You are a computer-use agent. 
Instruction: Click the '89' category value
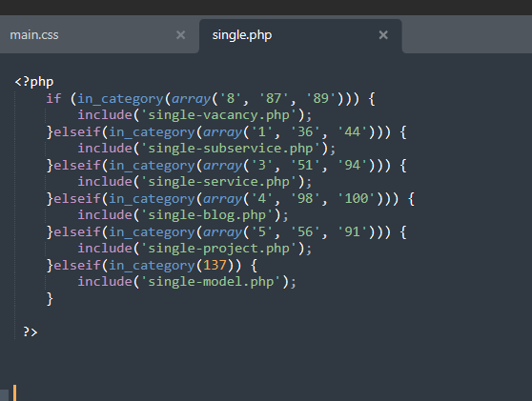tap(321, 98)
